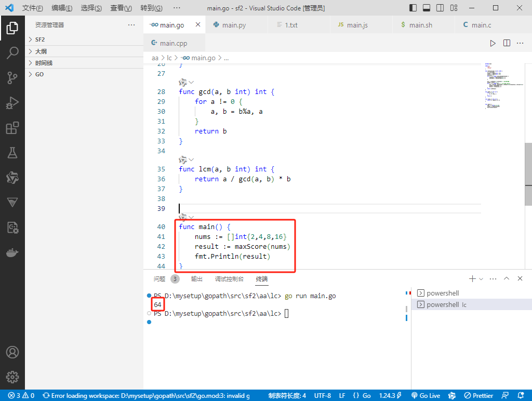Image resolution: width=532 pixels, height=401 pixels.
Task: Switch to the main.sh tab
Action: click(x=423, y=25)
